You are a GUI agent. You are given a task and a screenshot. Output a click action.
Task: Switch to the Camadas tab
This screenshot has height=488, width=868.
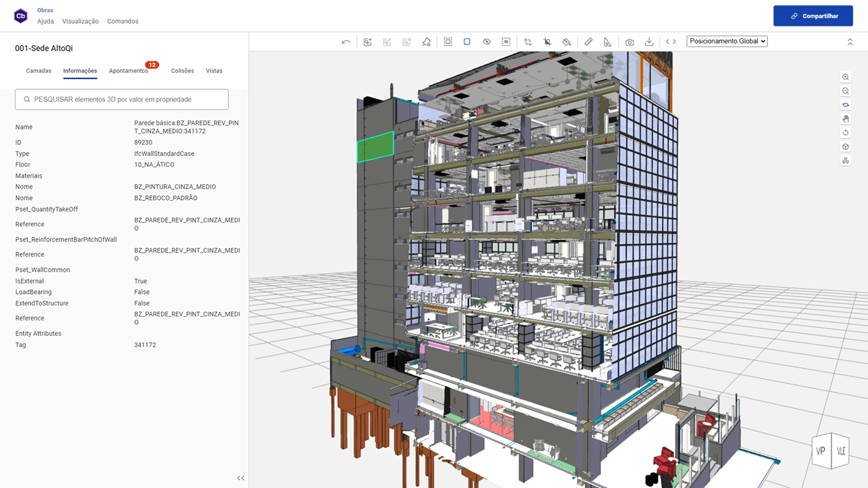coord(39,70)
